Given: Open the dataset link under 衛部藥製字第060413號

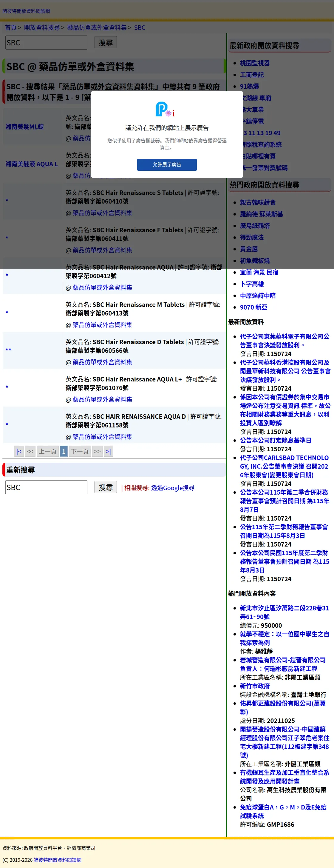Looking at the screenshot, I should [102, 325].
